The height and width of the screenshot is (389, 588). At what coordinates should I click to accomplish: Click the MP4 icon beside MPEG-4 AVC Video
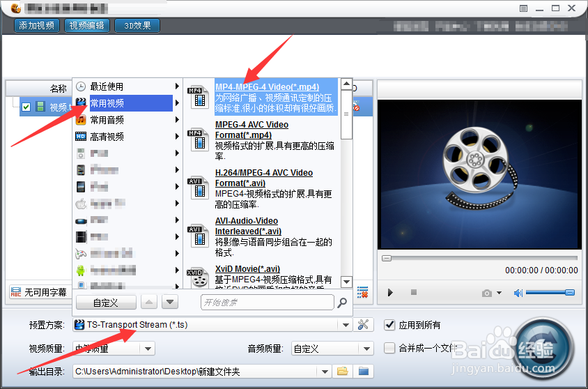198,140
